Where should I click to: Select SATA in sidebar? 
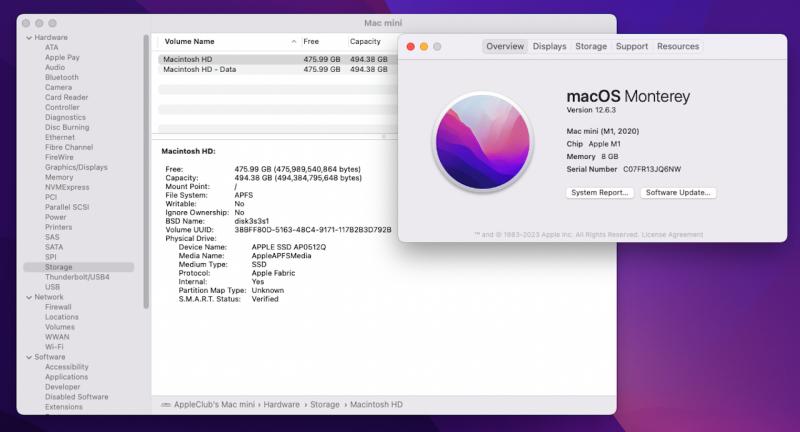pos(54,247)
